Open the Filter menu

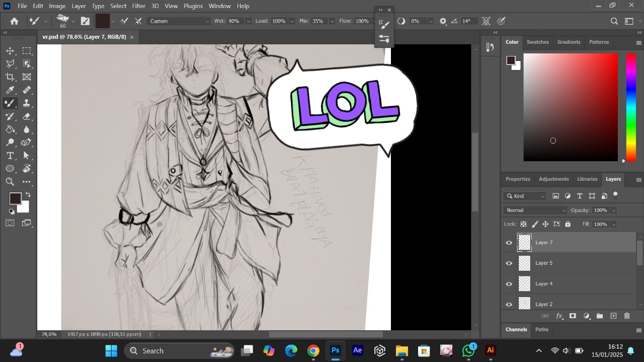[x=138, y=6]
